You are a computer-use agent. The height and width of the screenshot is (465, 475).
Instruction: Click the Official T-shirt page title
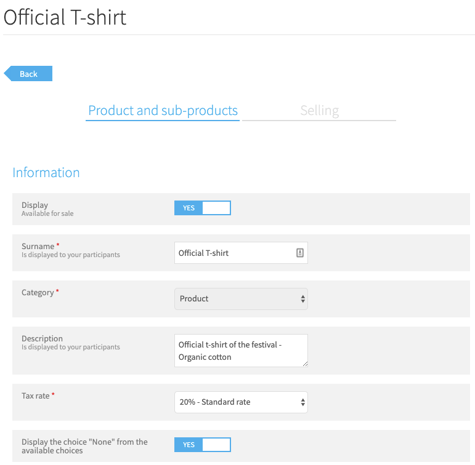pyautogui.click(x=65, y=17)
